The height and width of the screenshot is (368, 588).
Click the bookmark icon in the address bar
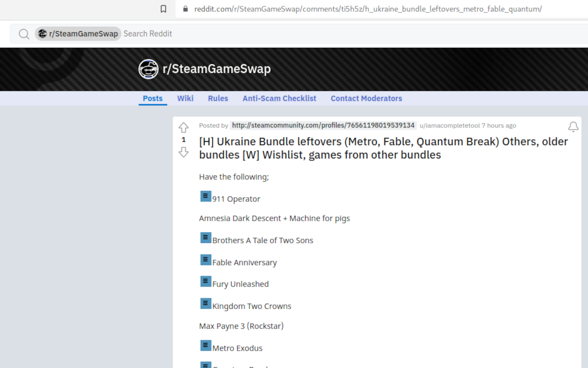coord(163,9)
